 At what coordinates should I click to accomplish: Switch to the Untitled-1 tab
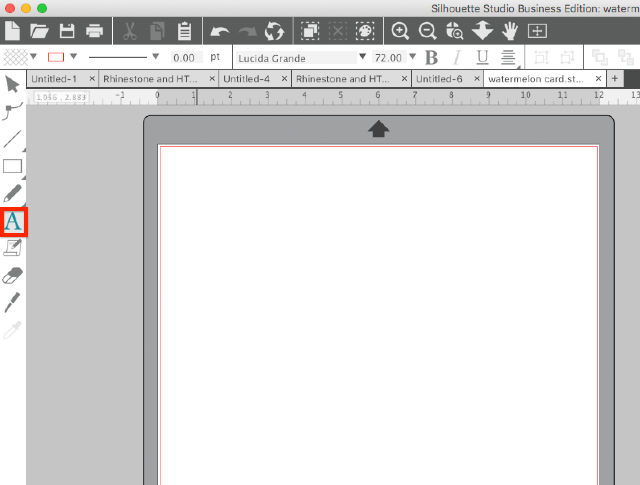pos(54,79)
